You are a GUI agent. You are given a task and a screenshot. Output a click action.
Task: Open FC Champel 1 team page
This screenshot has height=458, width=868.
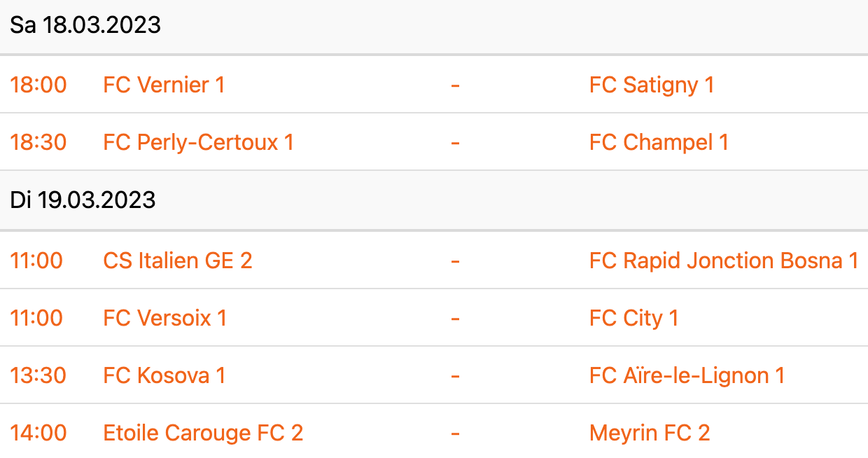(x=659, y=142)
